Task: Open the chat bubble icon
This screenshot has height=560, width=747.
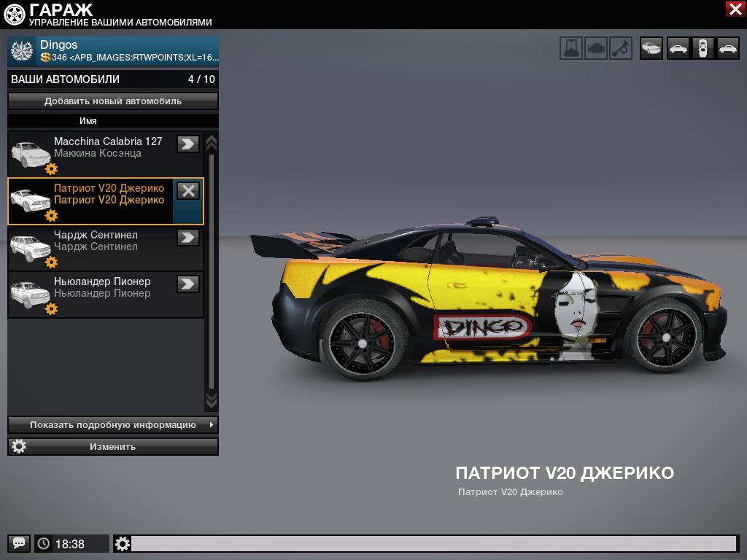Action: (x=19, y=543)
